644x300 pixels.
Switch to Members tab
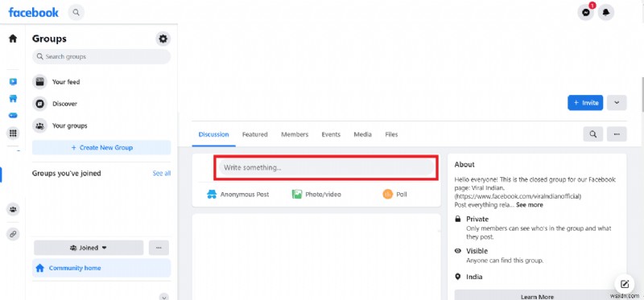[295, 134]
